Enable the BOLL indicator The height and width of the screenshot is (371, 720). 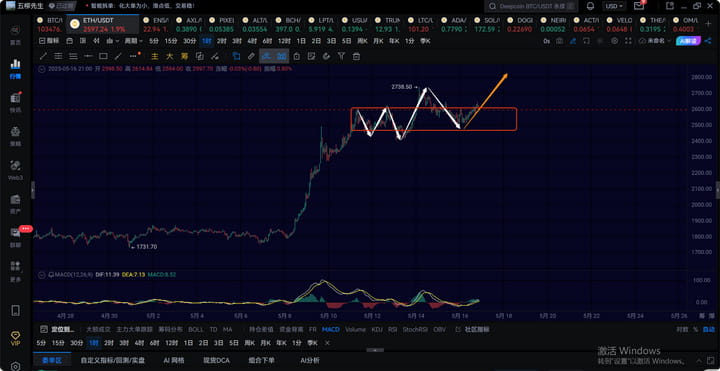[x=196, y=329]
